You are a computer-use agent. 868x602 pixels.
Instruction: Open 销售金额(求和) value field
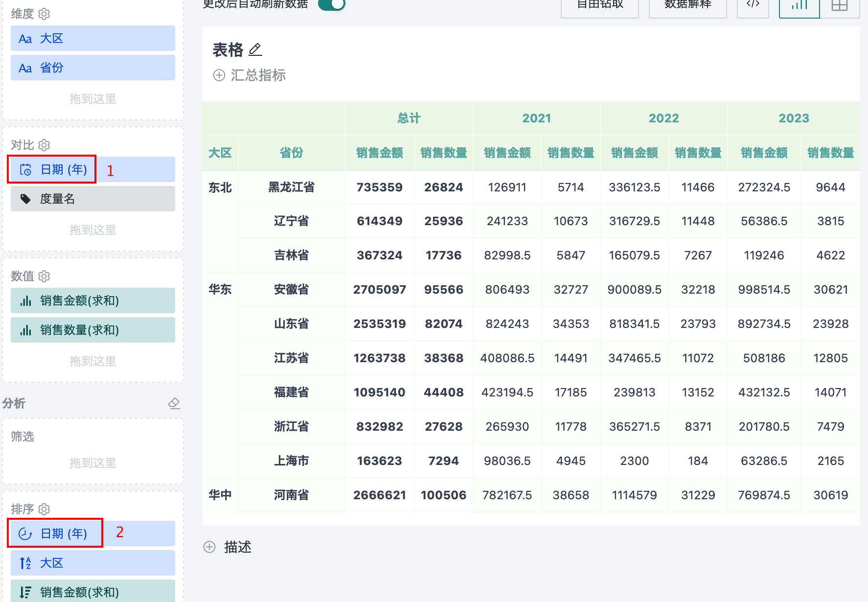click(93, 301)
